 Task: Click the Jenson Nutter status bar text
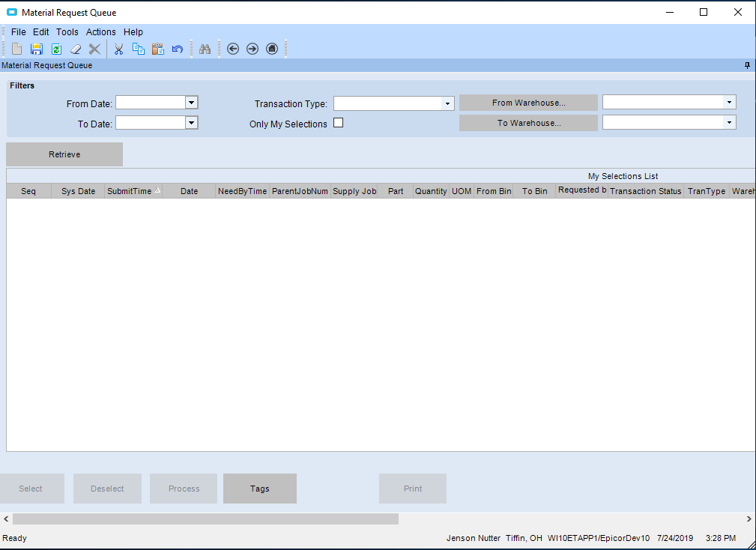pos(474,538)
